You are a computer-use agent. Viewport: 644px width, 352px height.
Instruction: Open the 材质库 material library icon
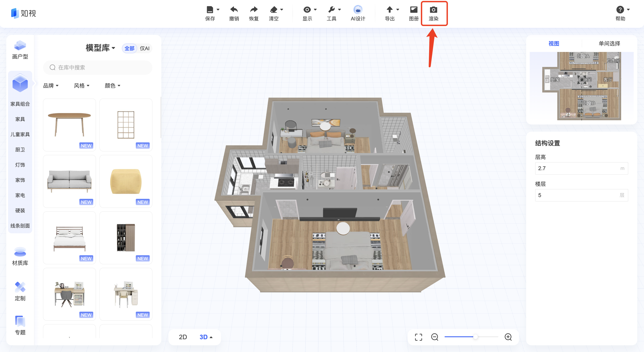pyautogui.click(x=20, y=252)
